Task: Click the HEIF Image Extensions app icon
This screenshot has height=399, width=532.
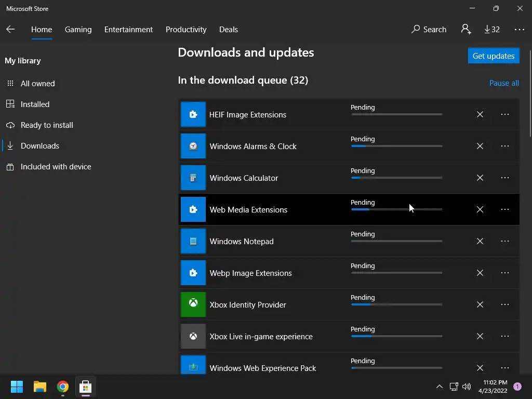Action: (x=193, y=114)
